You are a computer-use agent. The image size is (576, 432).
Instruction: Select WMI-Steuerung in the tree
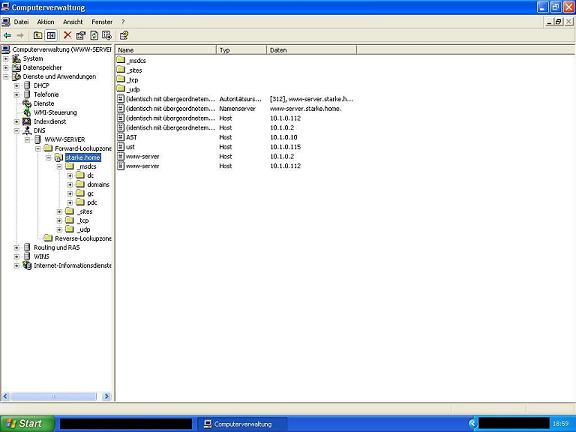[55, 112]
